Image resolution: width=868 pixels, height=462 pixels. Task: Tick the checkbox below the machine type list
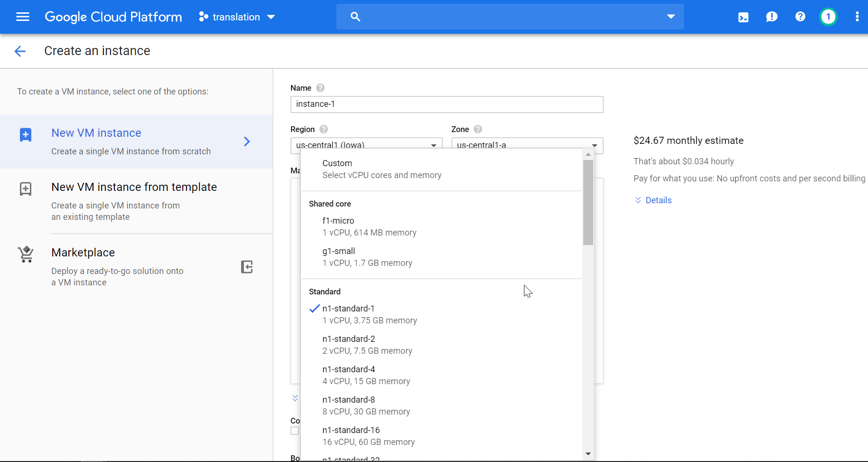point(295,431)
